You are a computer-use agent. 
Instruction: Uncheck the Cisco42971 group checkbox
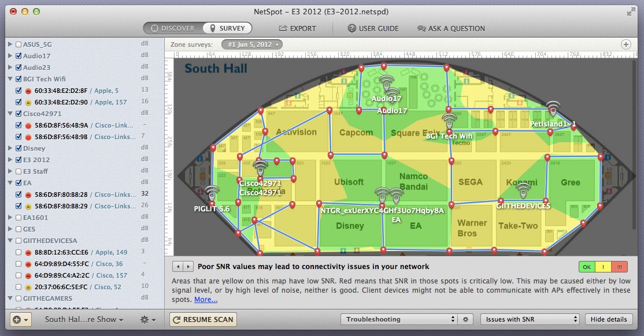(x=18, y=114)
